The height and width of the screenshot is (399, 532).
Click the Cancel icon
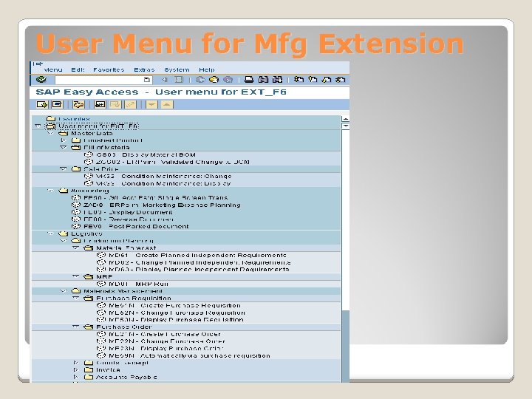tap(228, 79)
